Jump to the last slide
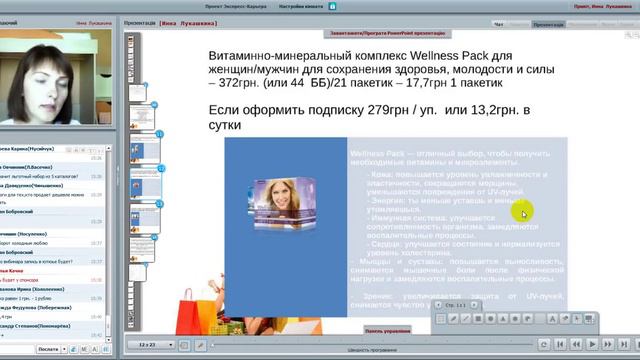Image resolution: width=640 pixels, height=360 pixels. pyautogui.click(x=624, y=345)
